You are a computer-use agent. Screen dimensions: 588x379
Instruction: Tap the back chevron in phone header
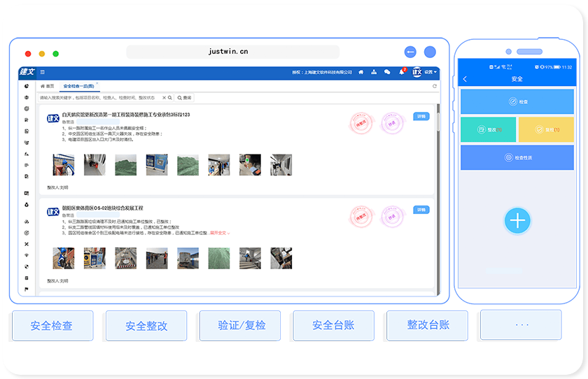[465, 79]
